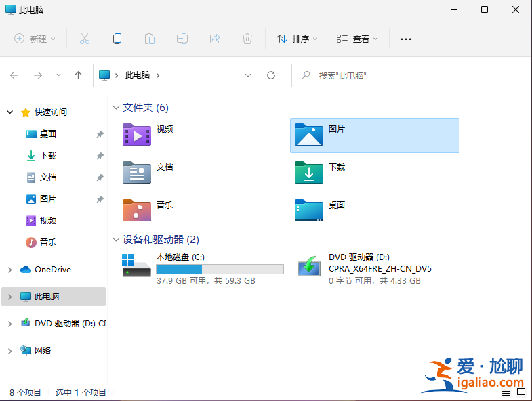Go back with the left arrow
The width and height of the screenshot is (532, 401).
(14, 75)
